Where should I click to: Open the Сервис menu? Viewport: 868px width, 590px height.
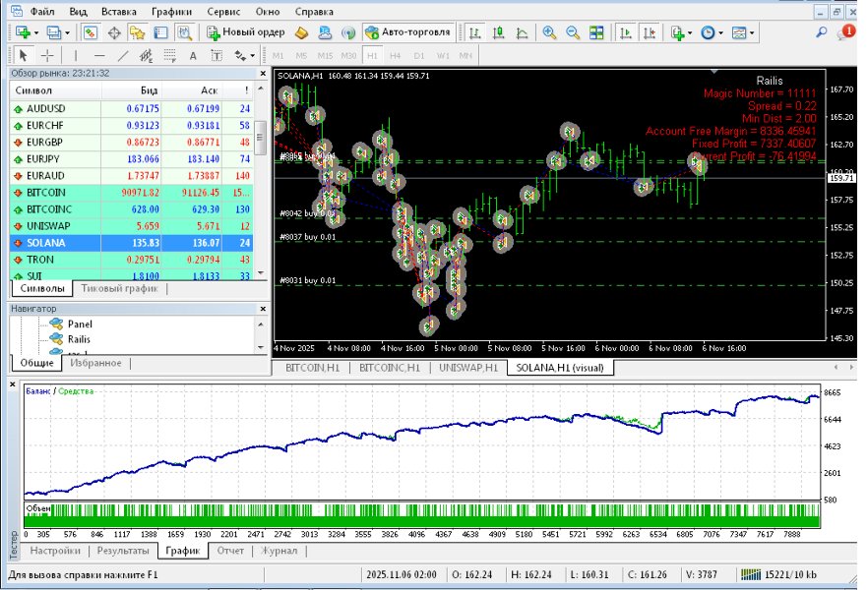coord(222,12)
